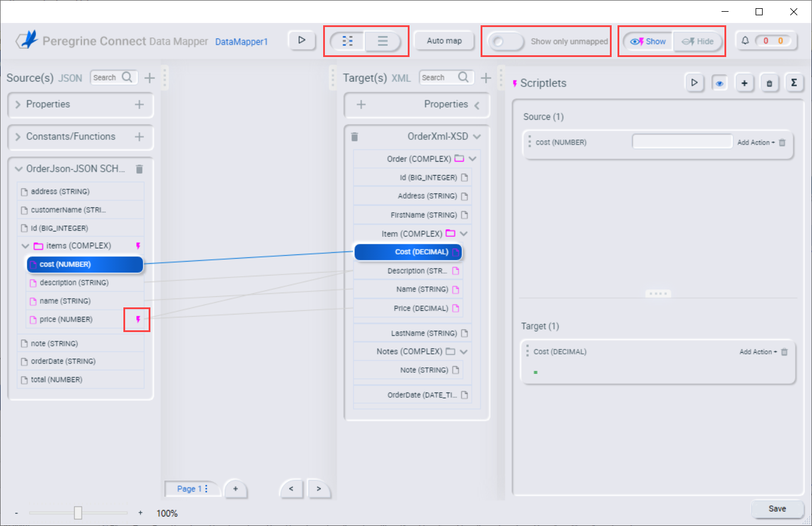Viewport: 812px width, 526px height.
Task: Click the sigma aggregate icon
Action: tap(794, 83)
